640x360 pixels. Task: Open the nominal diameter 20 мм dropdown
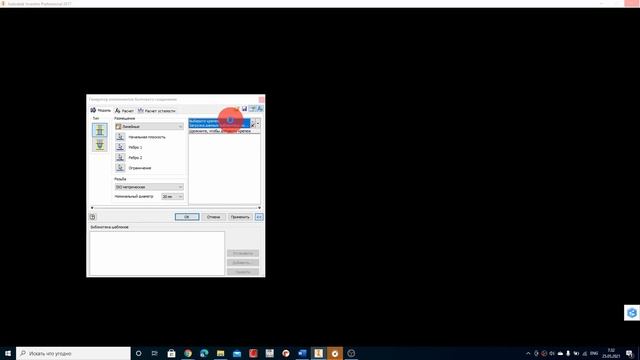[x=172, y=197]
